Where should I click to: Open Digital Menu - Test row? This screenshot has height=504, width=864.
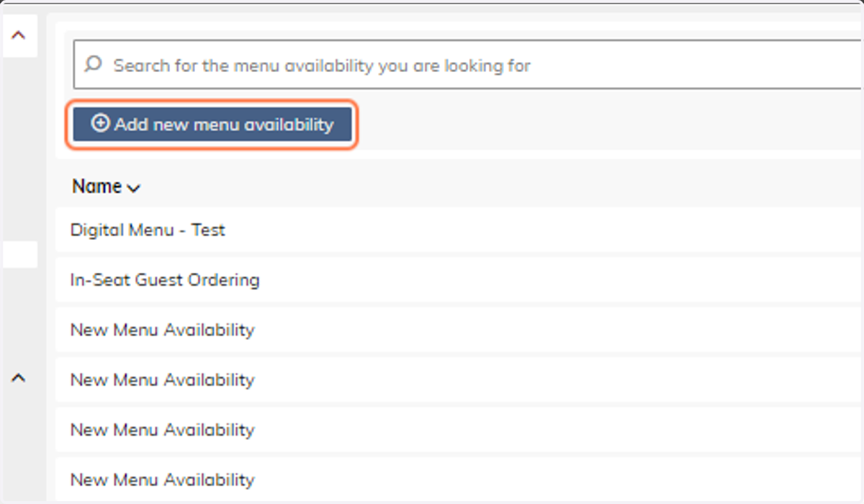click(x=459, y=230)
